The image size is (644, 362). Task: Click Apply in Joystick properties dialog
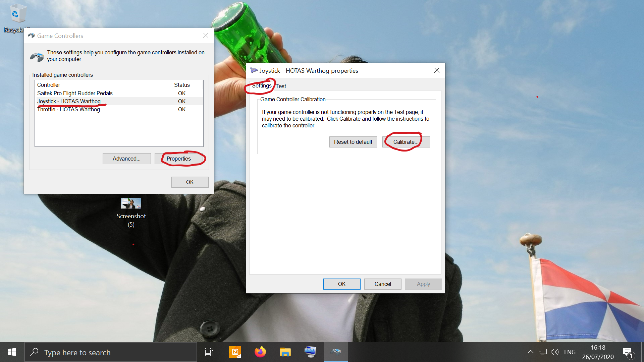(423, 284)
